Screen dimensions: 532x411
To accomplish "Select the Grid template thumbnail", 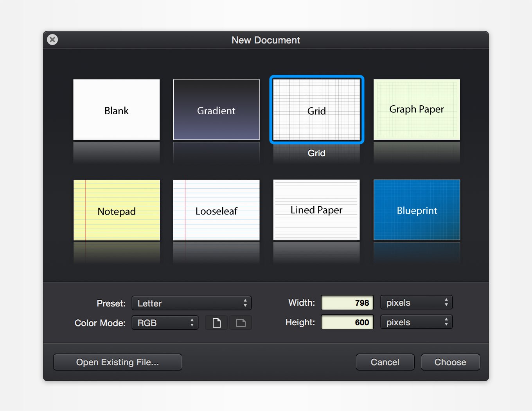I will (x=316, y=110).
